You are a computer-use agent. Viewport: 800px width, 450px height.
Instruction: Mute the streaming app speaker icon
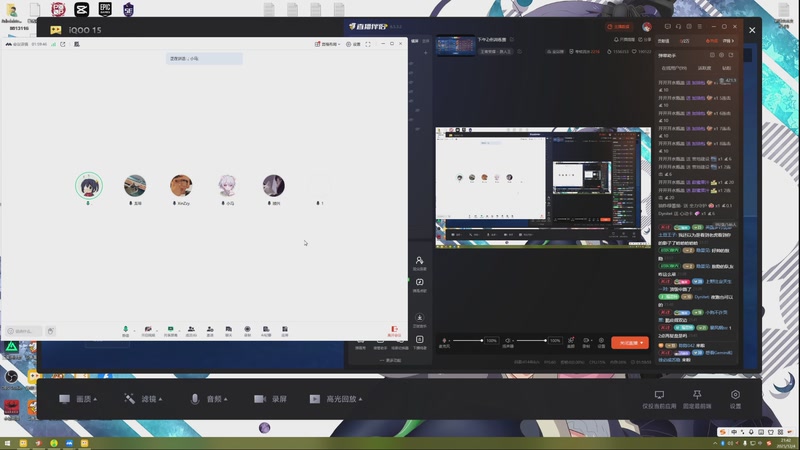coord(508,340)
